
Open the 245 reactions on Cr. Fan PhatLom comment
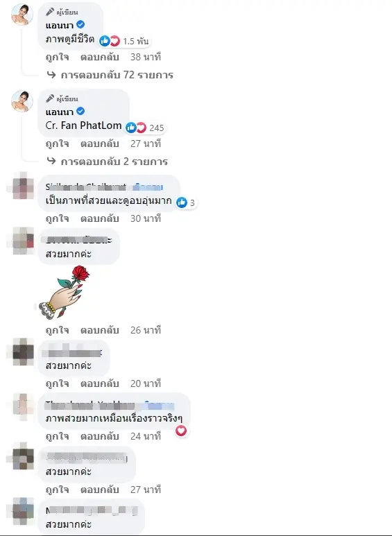[x=145, y=128]
